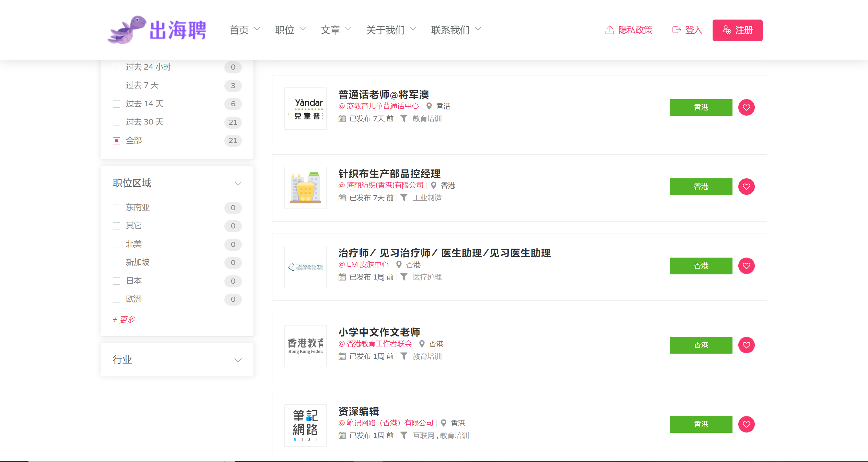Favorite the 资深编辑 job listing
The image size is (868, 462).
click(746, 424)
